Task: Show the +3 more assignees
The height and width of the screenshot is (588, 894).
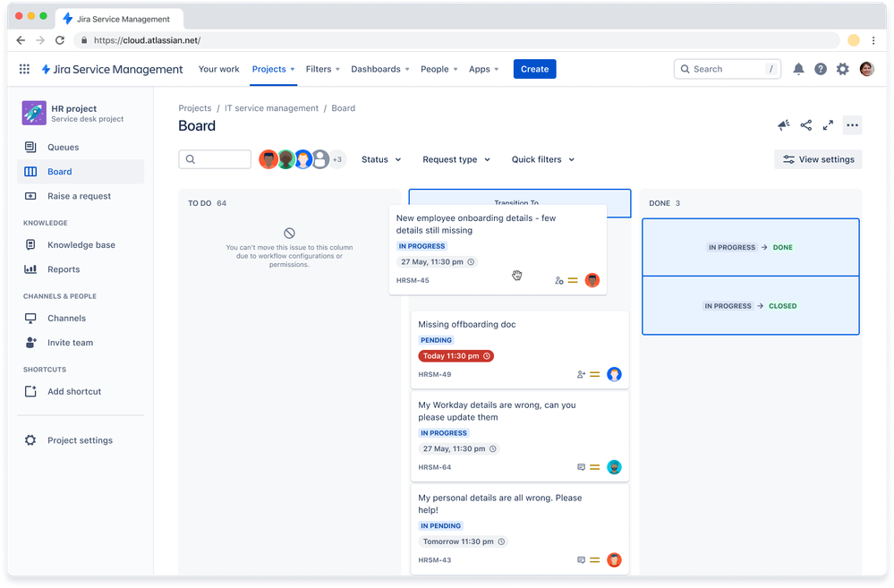Action: [x=337, y=159]
